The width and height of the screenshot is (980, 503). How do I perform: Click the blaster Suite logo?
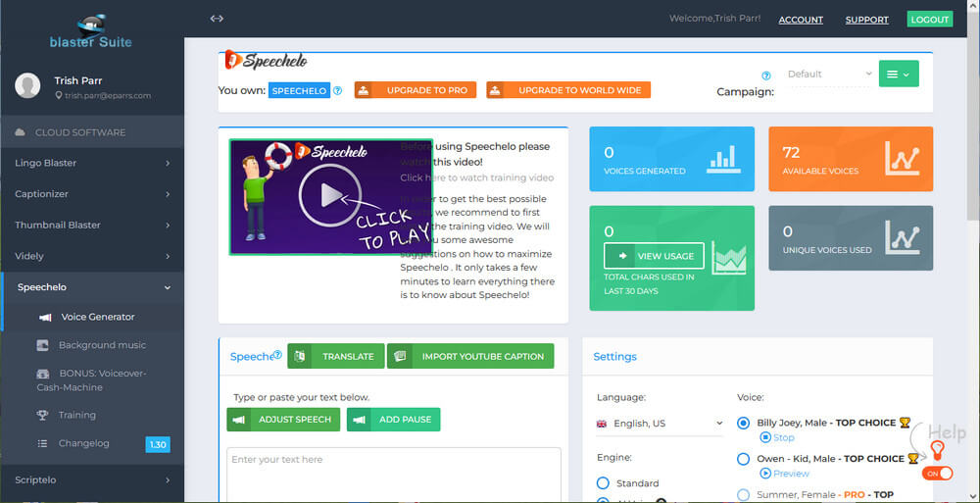(x=91, y=30)
